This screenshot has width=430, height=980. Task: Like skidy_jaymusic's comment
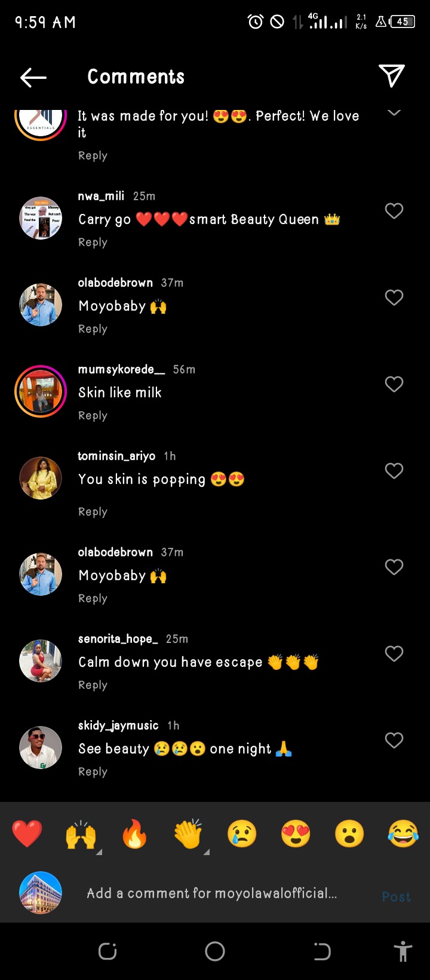(x=394, y=740)
